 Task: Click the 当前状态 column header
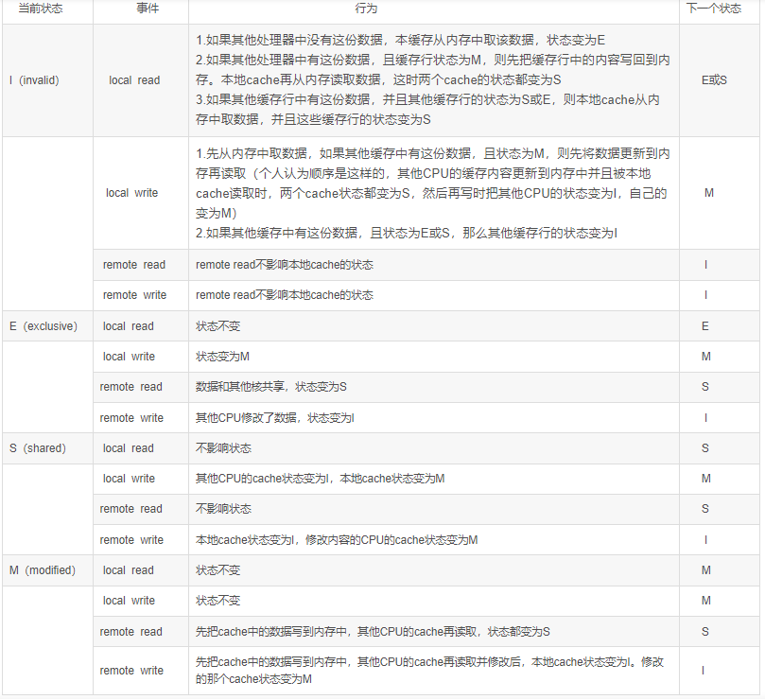click(x=41, y=9)
